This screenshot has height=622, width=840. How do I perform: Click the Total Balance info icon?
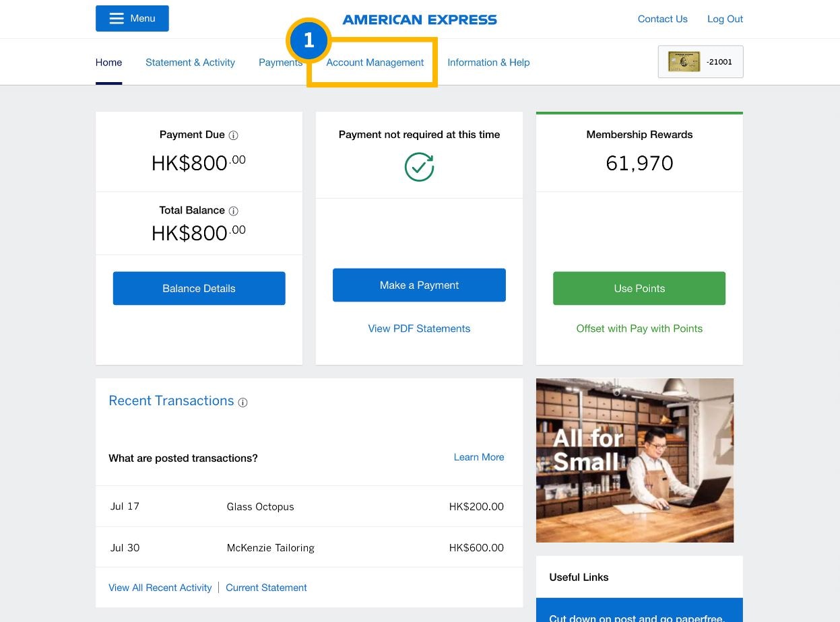[233, 211]
